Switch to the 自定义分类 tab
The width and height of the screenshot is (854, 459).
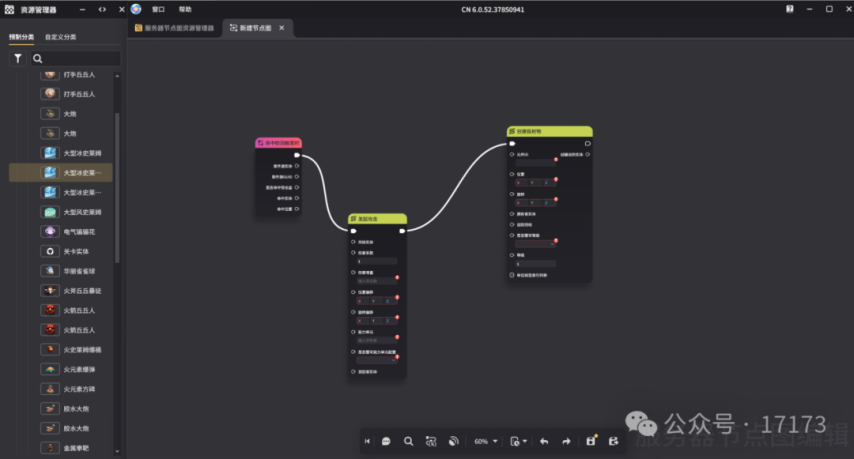coord(60,37)
